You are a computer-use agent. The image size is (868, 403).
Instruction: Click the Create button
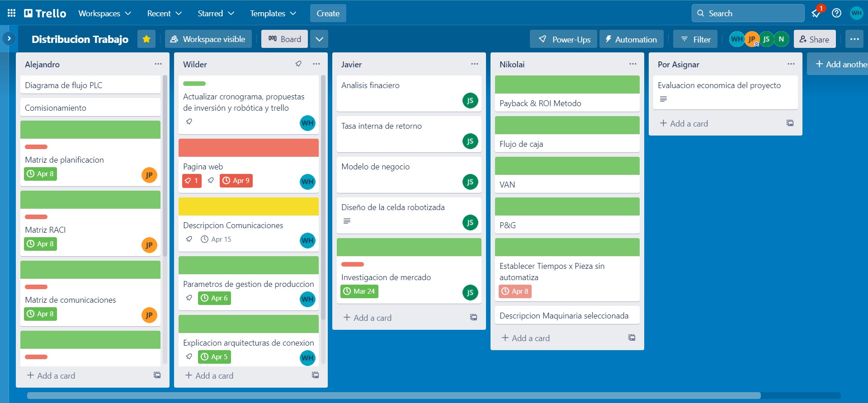pyautogui.click(x=328, y=13)
